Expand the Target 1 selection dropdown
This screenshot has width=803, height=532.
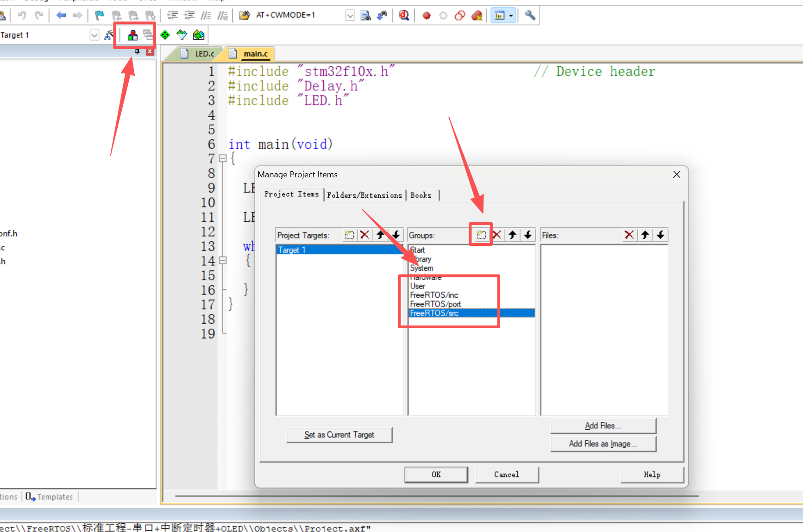click(94, 35)
